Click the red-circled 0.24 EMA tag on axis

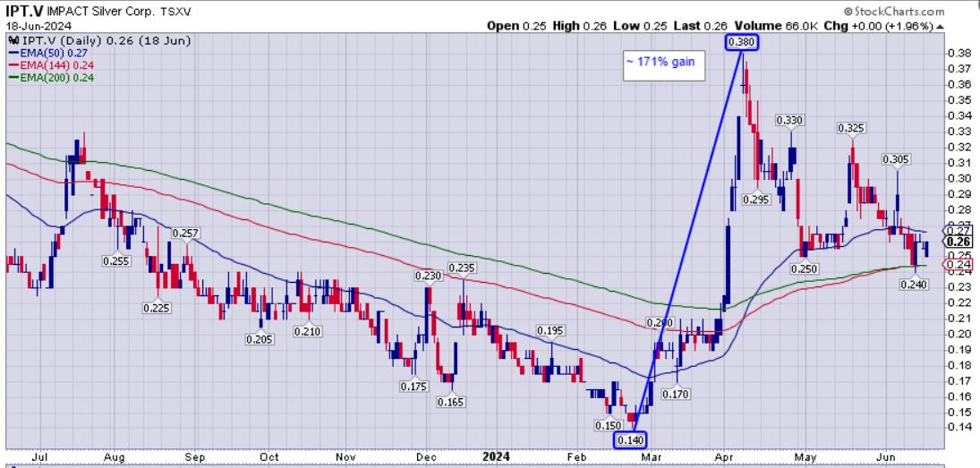point(956,264)
